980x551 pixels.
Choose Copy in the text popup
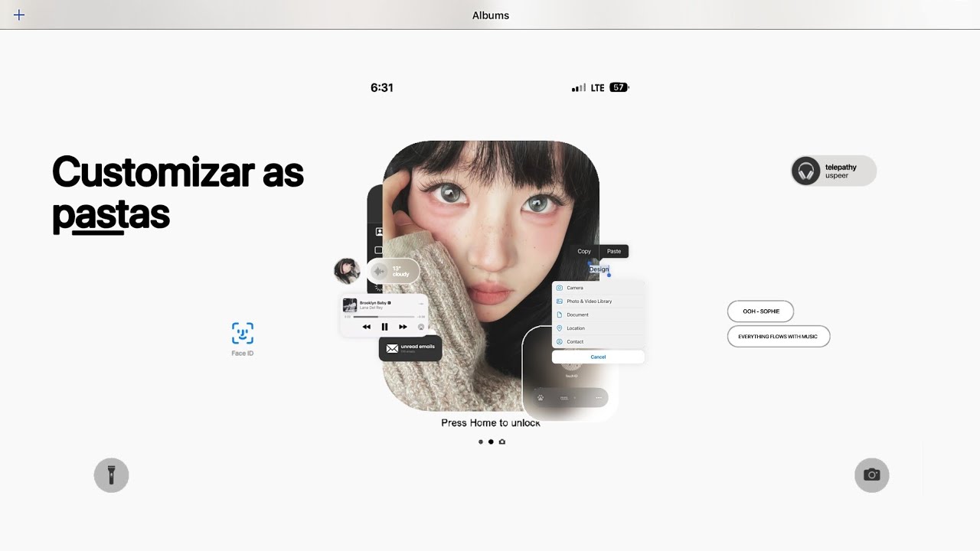point(584,251)
